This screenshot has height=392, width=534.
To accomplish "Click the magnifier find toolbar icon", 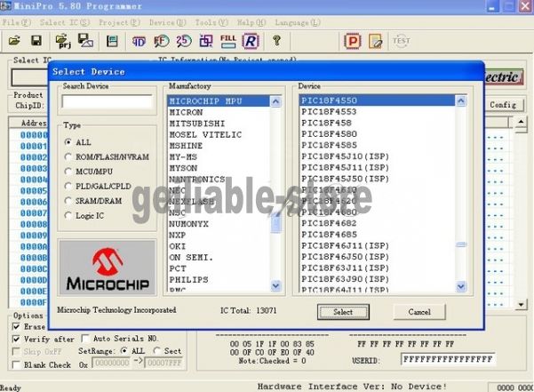I will click(162, 41).
